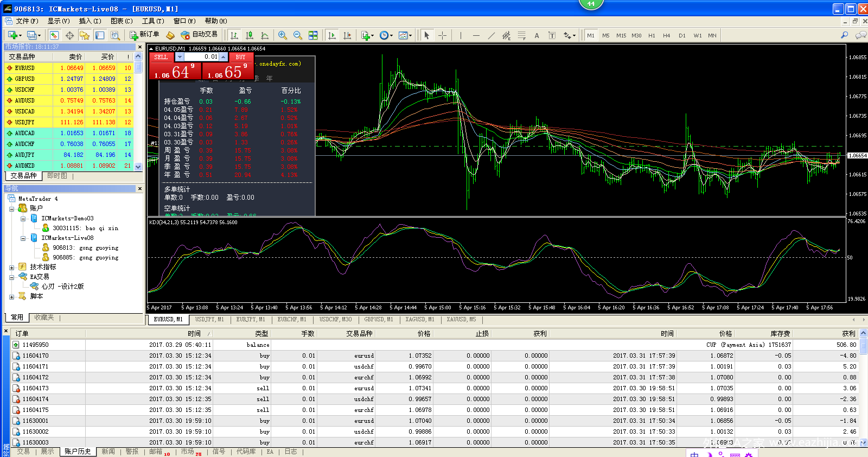The image size is (868, 457).
Task: Select the text label tool
Action: point(552,35)
